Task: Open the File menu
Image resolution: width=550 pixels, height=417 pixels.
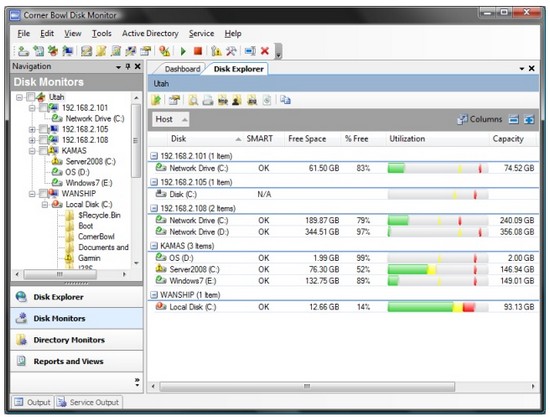Action: pos(24,34)
